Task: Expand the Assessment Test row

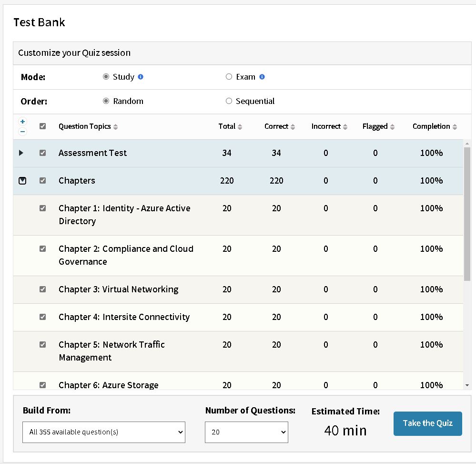Action: tap(21, 153)
